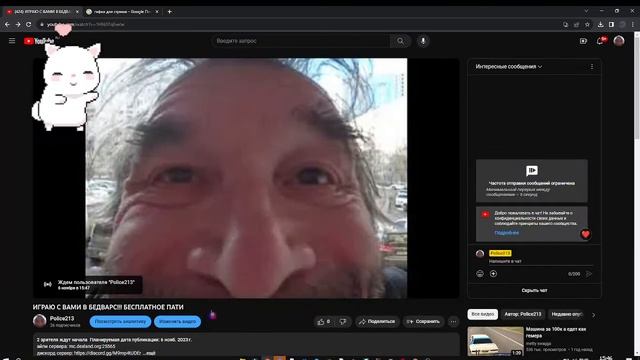The width and height of the screenshot is (640, 360).
Task: Click the video player area
Action: coord(246,178)
